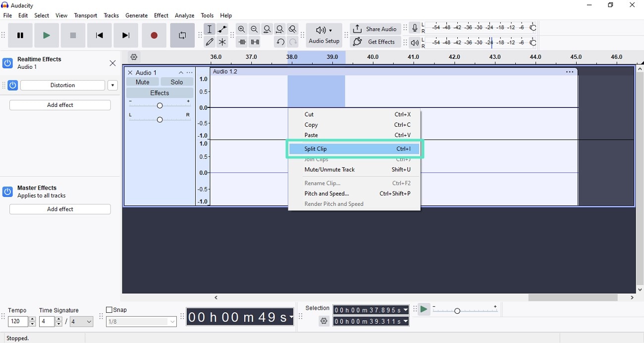Click Add effect under Realtime Effects

tap(60, 105)
